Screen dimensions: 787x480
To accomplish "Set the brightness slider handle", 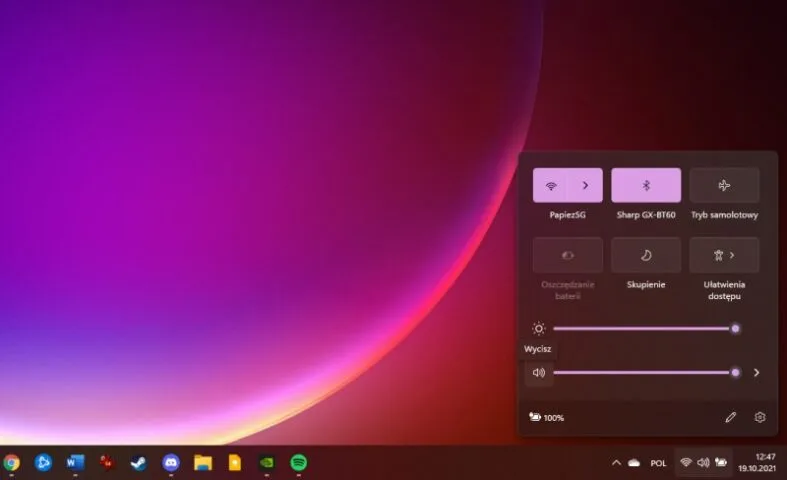I will pos(735,329).
